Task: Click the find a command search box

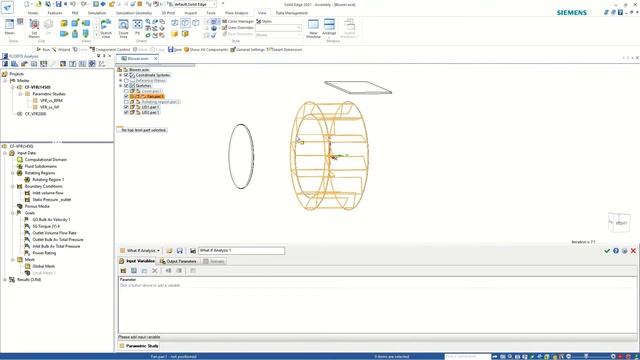Action: coord(467,357)
